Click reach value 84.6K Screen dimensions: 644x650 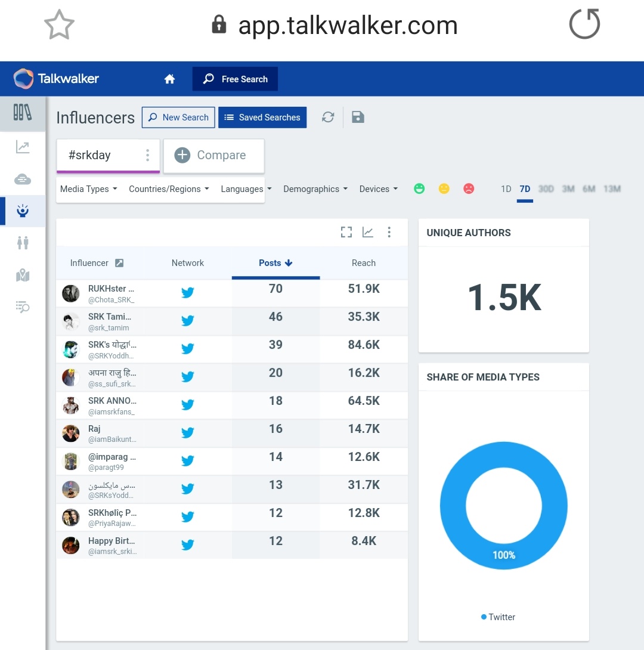pos(363,345)
